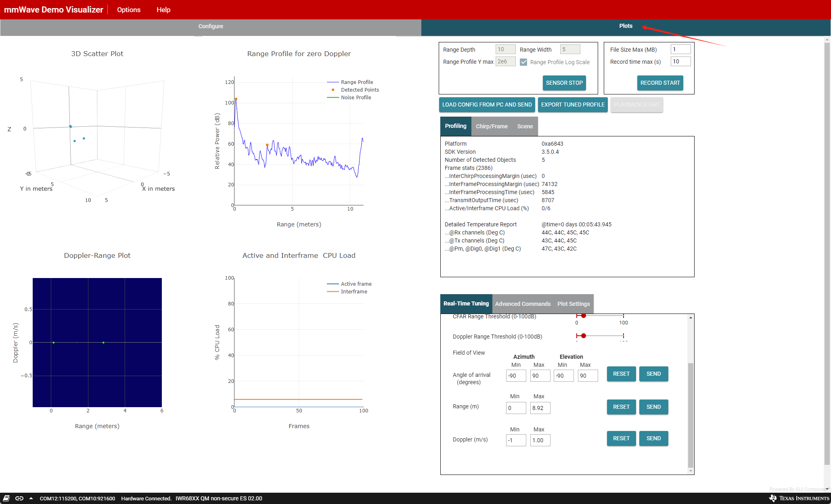Click the SENSOR STOP button
831x504 pixels.
coord(564,83)
